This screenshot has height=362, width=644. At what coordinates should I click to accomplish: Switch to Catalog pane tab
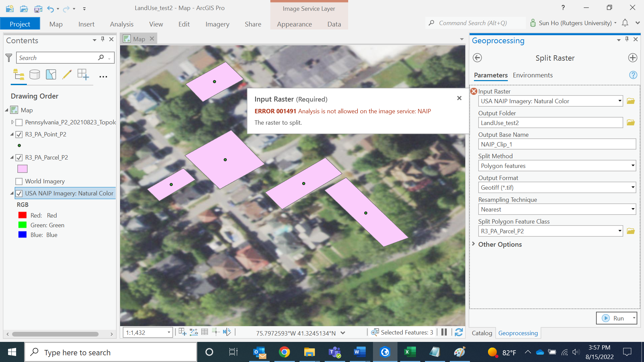tap(482, 333)
